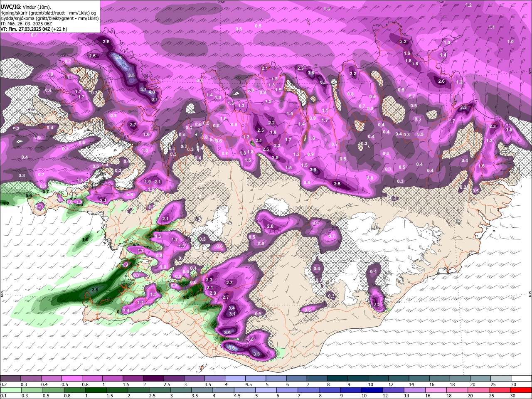Pick the 8 dark teal swatch in upper legend
Image resolution: width=532 pixels, height=399 pixels.
pos(337,379)
